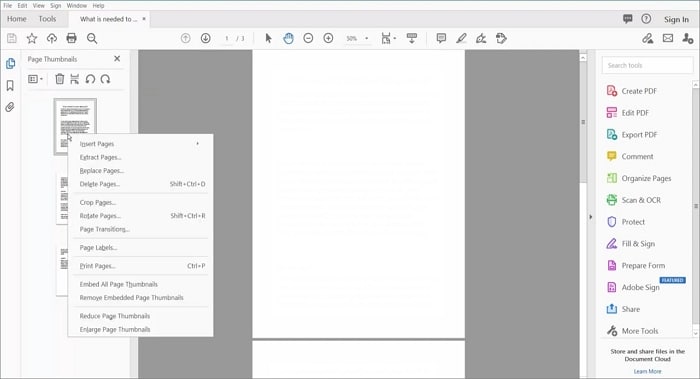The width and height of the screenshot is (700, 379).
Task: Delete selected pages trash icon
Action: coord(59,79)
